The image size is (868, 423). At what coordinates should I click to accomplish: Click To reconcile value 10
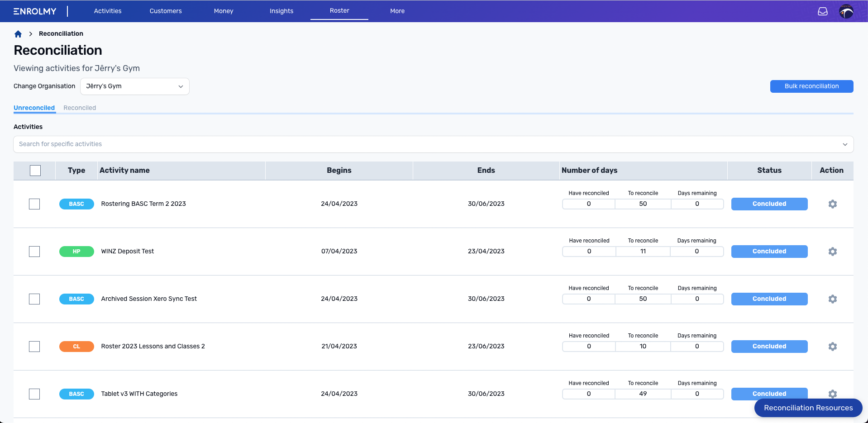(x=643, y=347)
